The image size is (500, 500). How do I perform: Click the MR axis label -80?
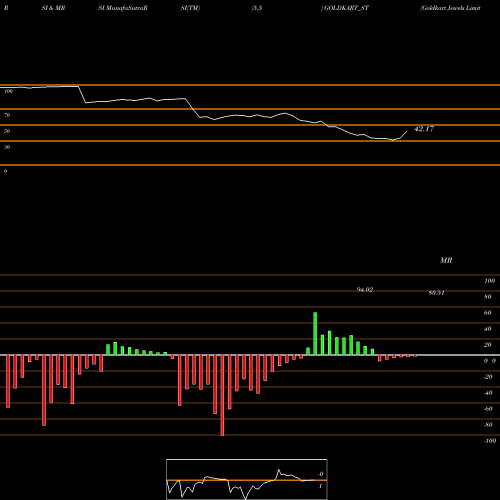(488, 425)
